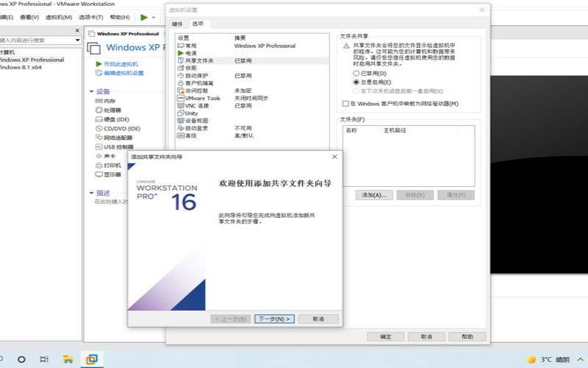Open the library search dropdown arrow
588x368 pixels.
[78, 40]
